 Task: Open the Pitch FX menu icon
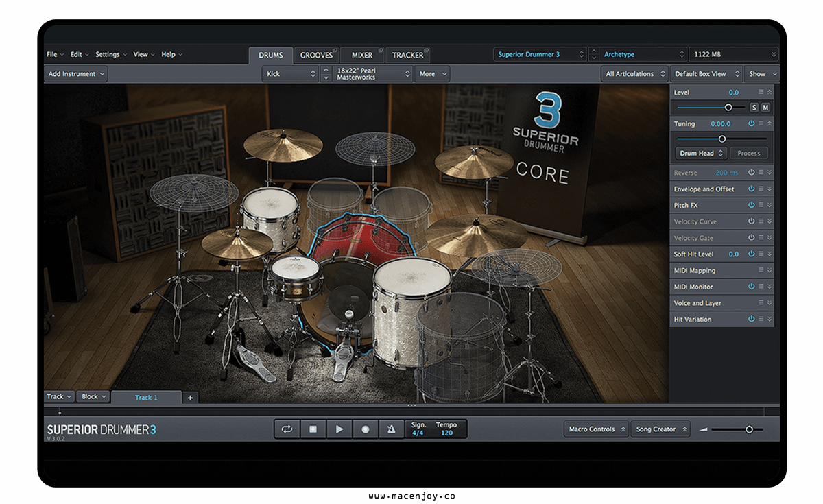pos(761,205)
